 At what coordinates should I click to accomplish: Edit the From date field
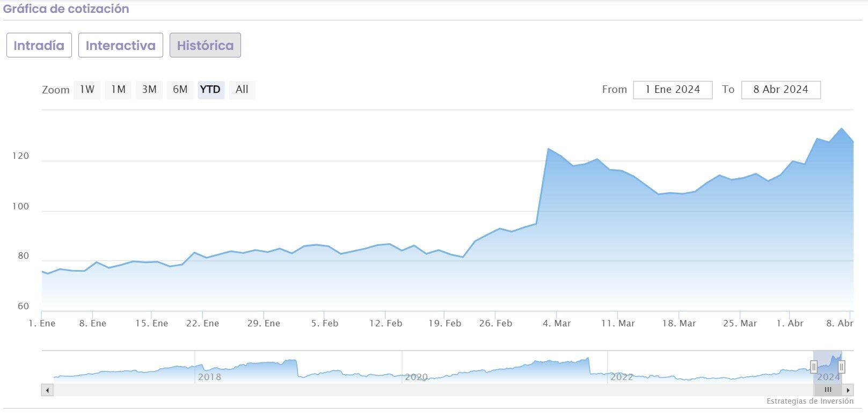[x=673, y=90]
